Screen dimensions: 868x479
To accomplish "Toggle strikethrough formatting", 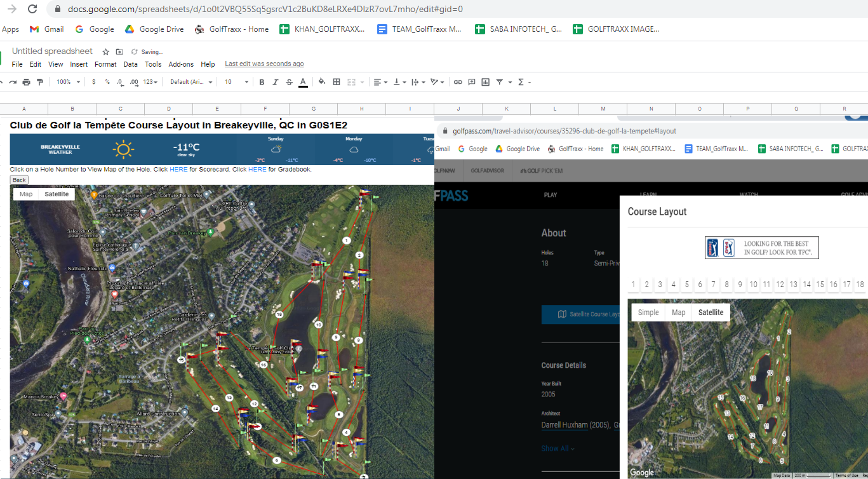I will pos(290,82).
